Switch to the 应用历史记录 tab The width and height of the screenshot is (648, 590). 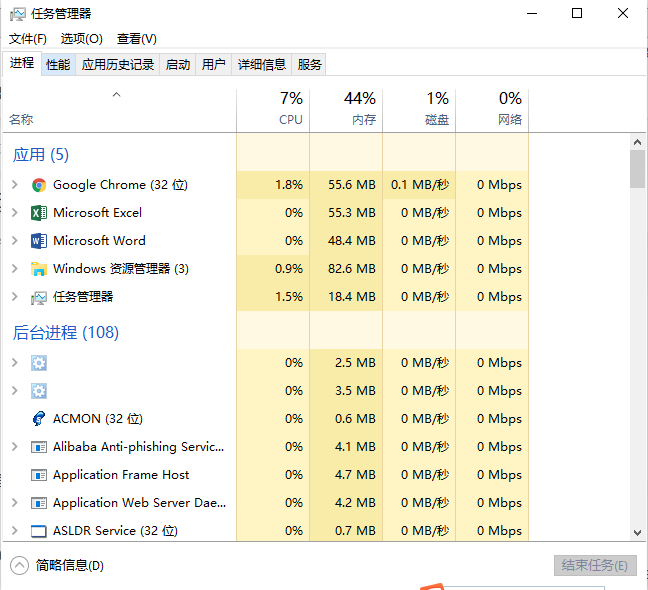click(118, 64)
